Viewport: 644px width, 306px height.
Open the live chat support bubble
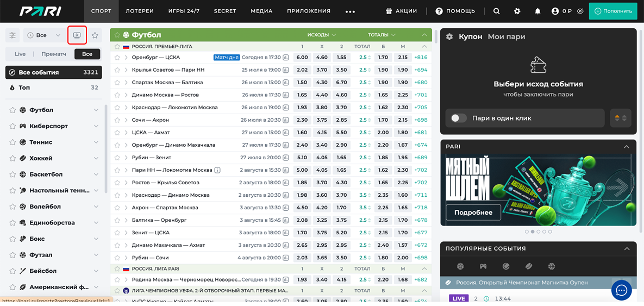click(621, 290)
